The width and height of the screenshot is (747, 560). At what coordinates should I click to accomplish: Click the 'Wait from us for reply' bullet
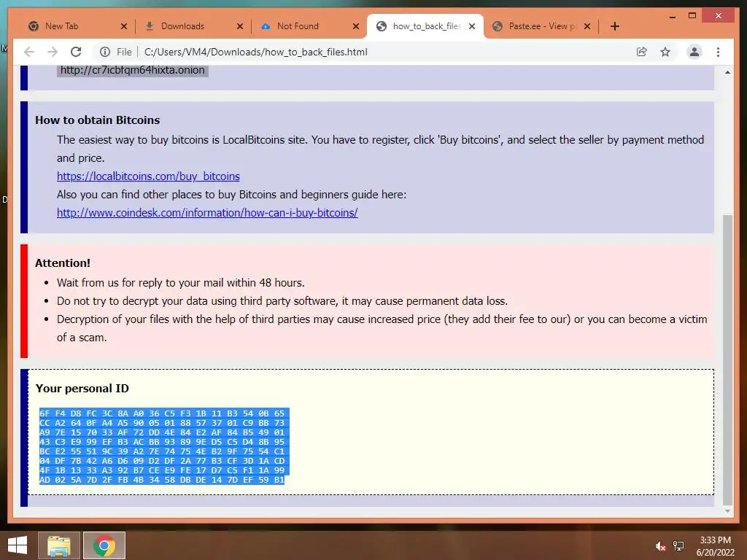[x=181, y=283]
